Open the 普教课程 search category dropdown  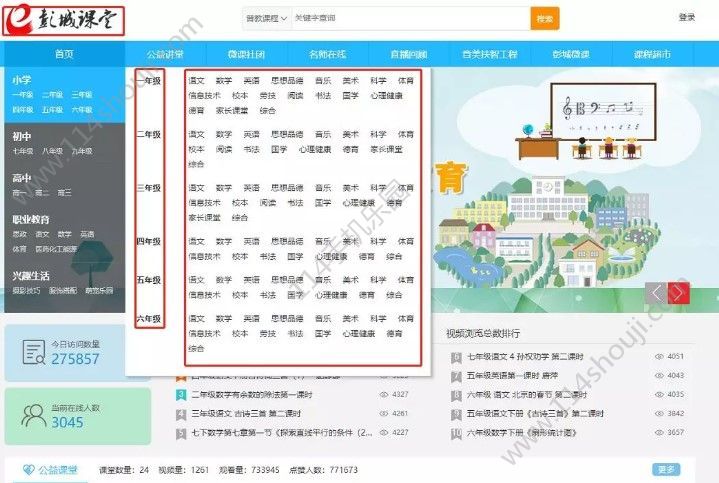pos(266,18)
